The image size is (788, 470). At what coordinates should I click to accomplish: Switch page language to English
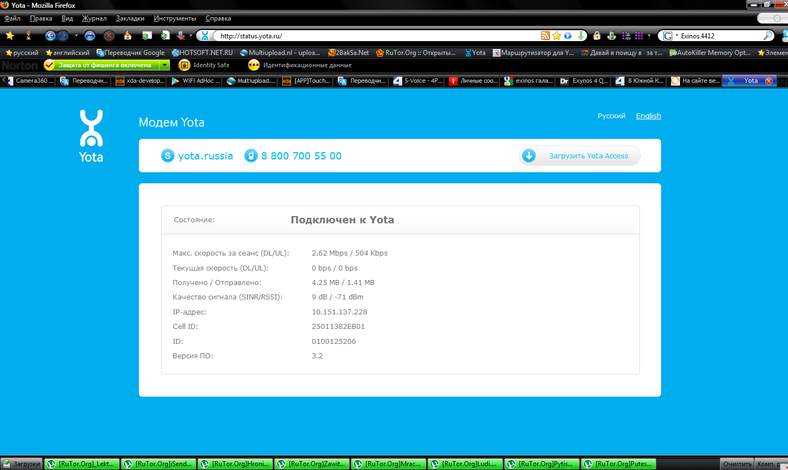tap(648, 116)
